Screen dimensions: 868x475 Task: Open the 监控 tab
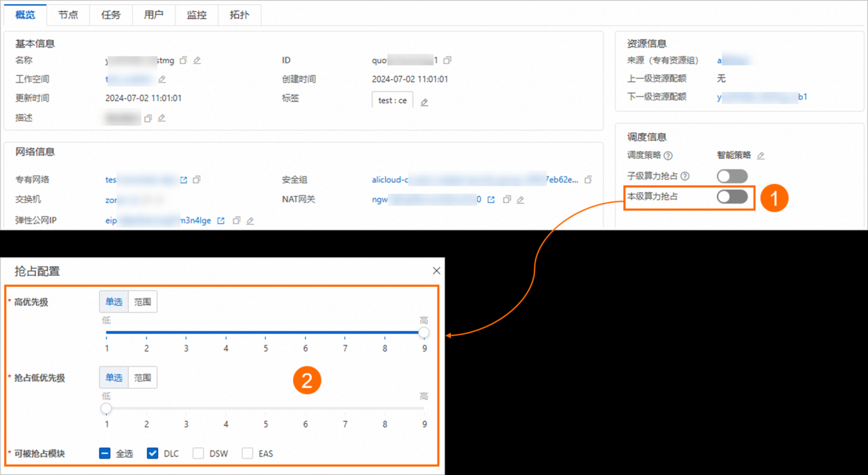point(197,15)
